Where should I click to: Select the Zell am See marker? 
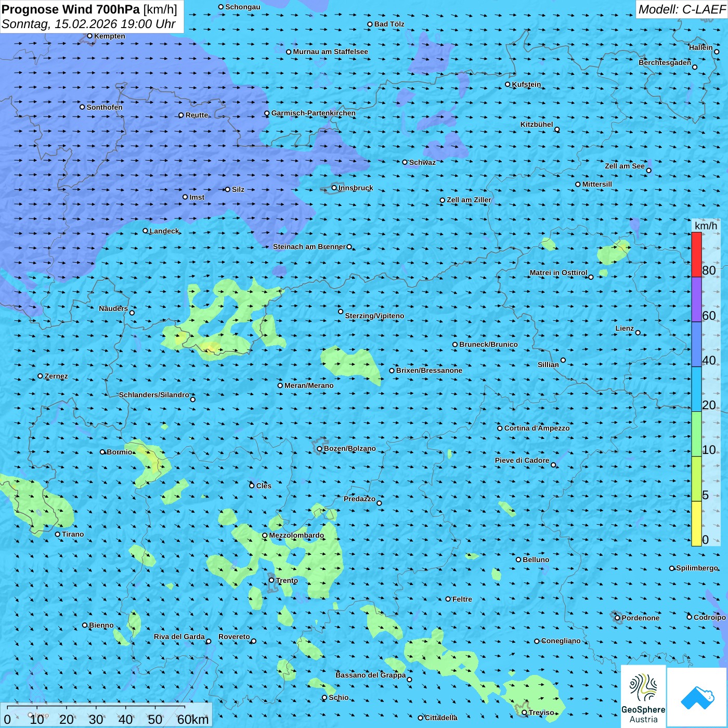[x=648, y=170]
